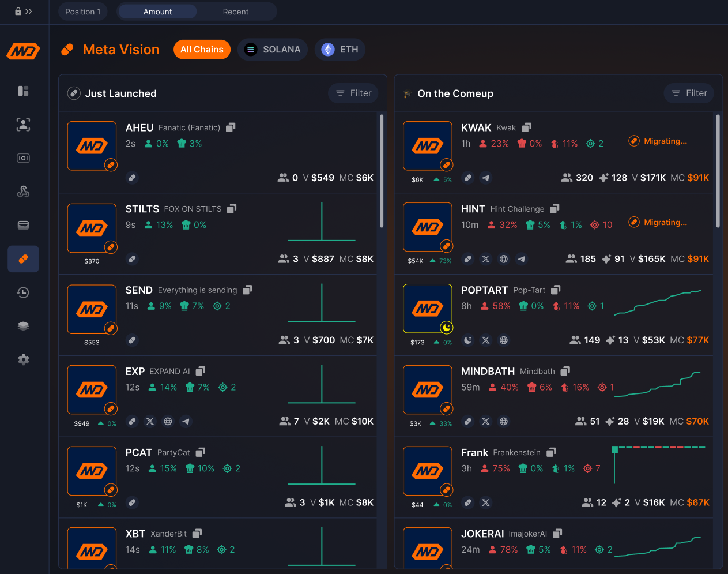
Task: Select the pill Meta Vision sidebar icon
Action: click(x=23, y=259)
